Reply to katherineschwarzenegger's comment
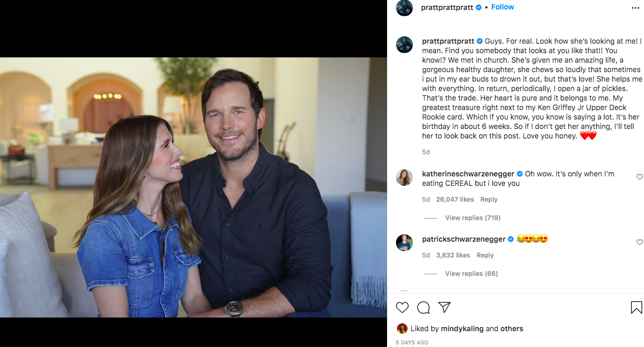 [489, 200]
